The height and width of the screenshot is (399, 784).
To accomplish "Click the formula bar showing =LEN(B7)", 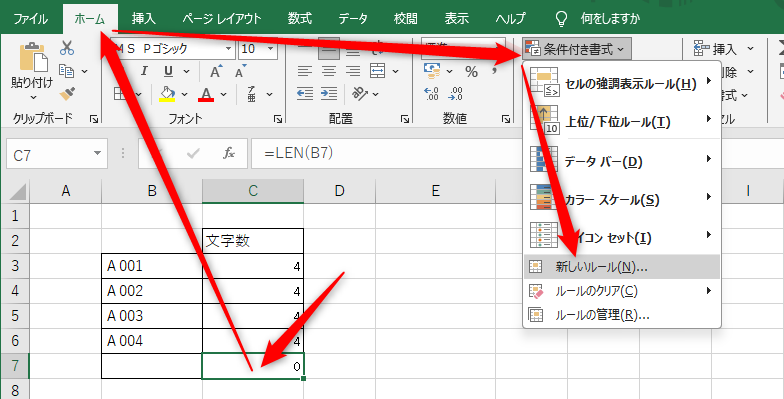I will tap(386, 154).
